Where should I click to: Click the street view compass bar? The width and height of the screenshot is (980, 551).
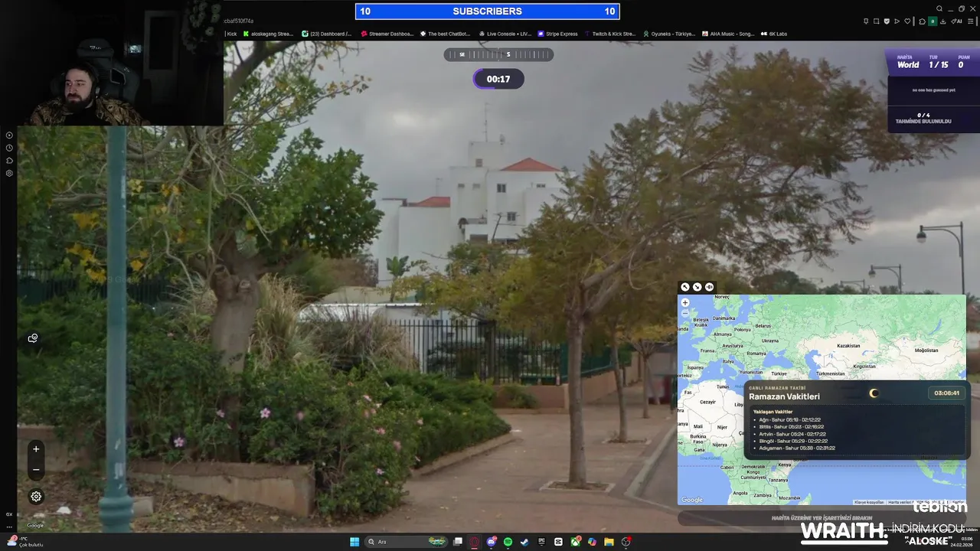coord(498,54)
